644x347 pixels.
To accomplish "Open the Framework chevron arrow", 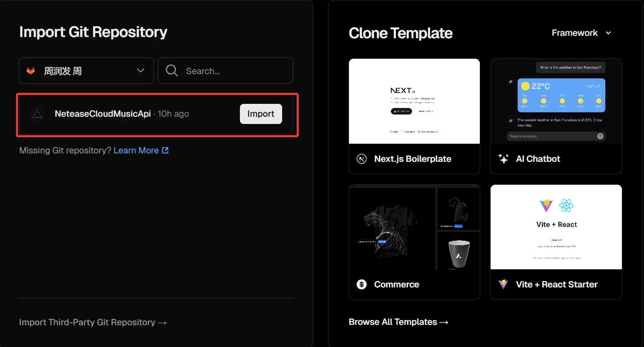I will point(609,33).
